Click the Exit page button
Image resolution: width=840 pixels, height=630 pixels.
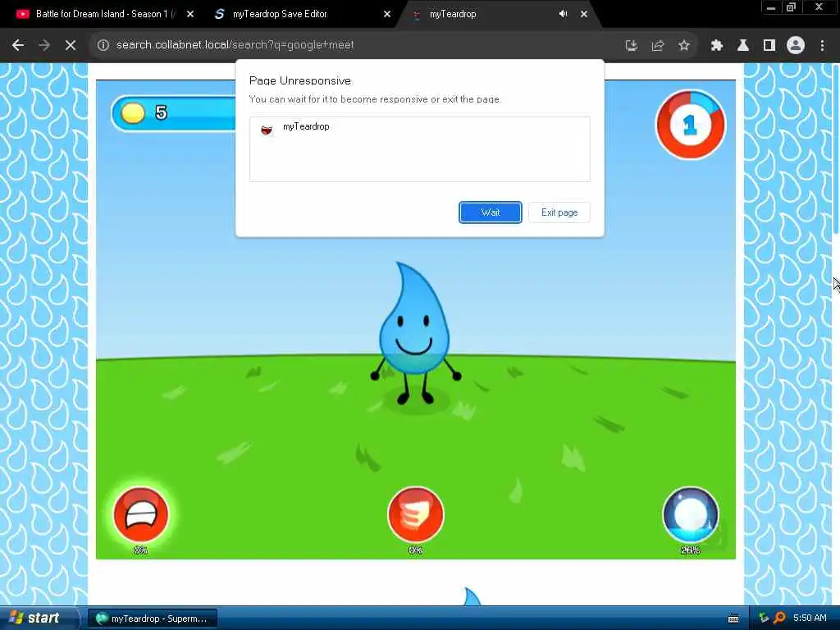pyautogui.click(x=559, y=212)
